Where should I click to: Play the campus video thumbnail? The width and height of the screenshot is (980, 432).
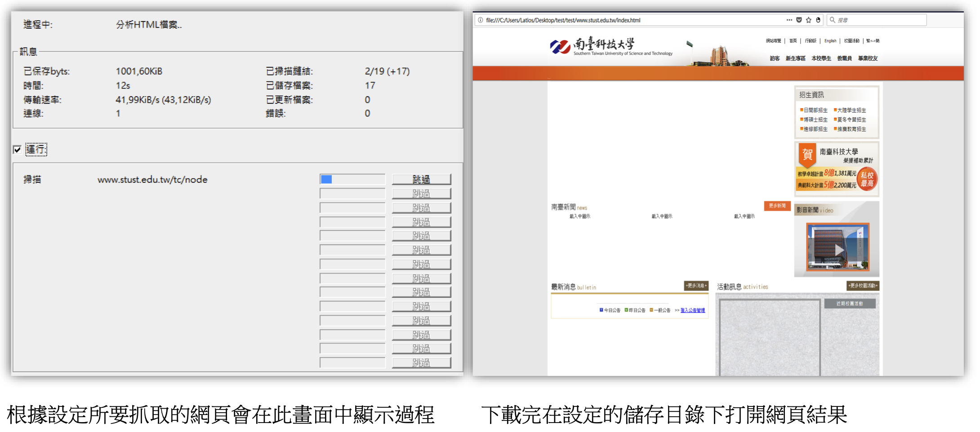tap(838, 247)
